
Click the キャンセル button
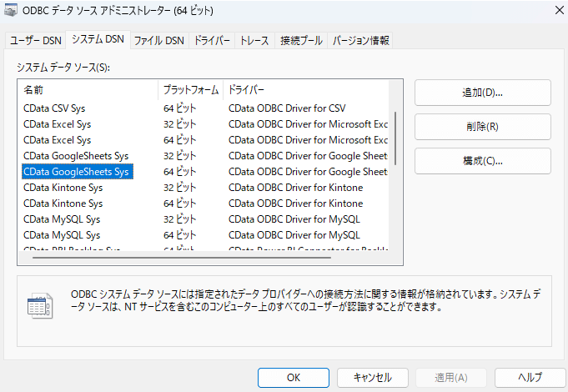click(x=372, y=378)
